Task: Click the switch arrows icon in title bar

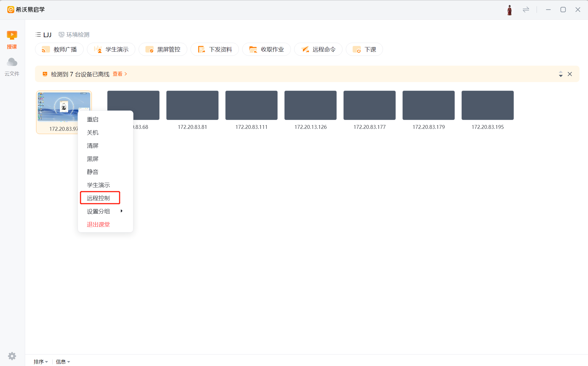Action: click(526, 10)
